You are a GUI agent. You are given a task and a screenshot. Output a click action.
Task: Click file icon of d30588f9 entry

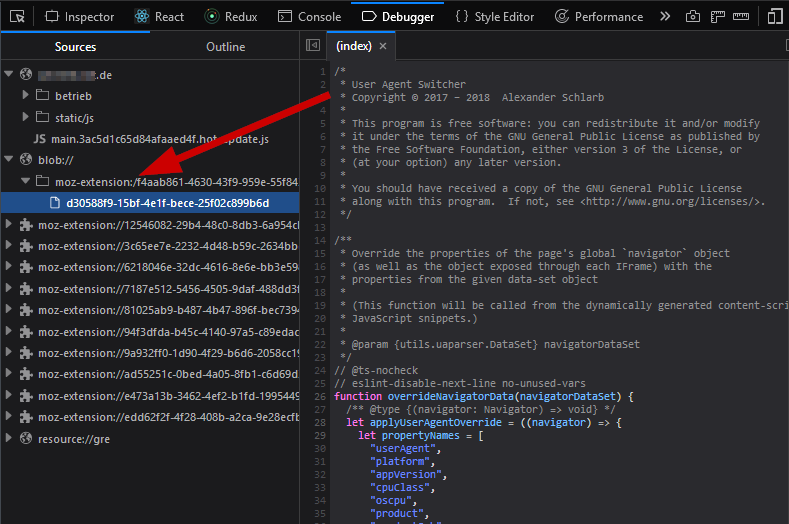54,203
